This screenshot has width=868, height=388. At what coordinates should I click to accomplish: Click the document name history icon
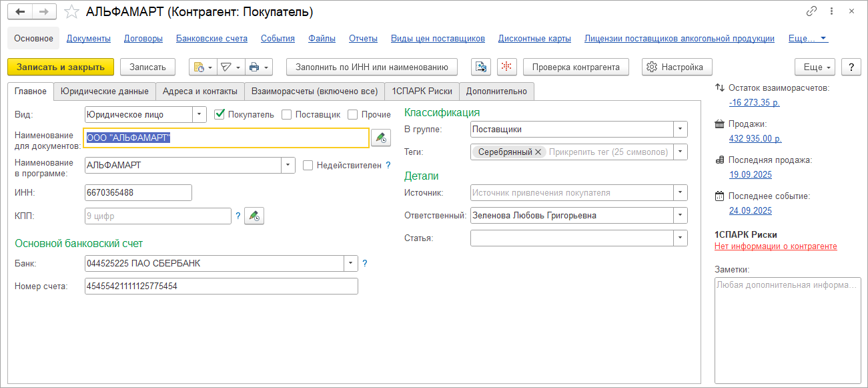[380, 138]
